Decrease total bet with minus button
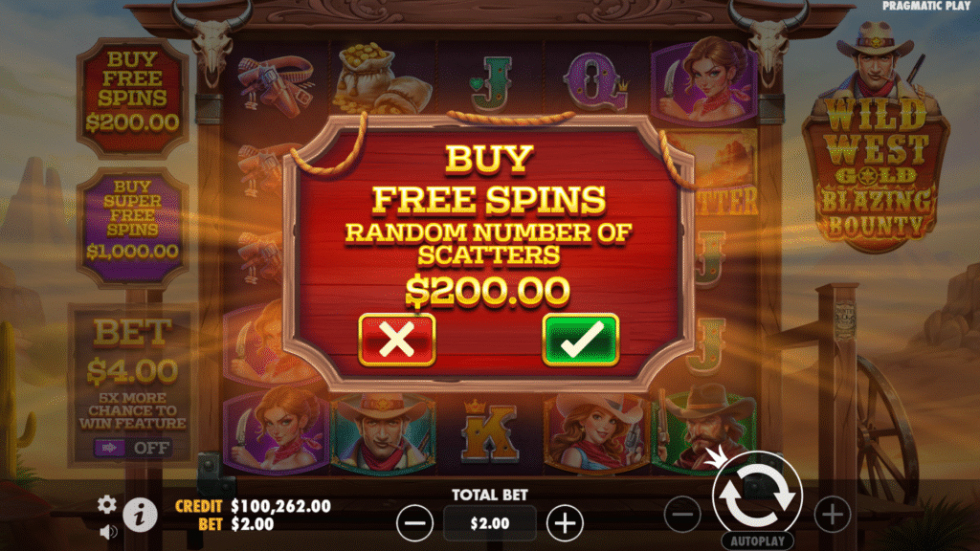980x551 pixels. click(x=414, y=523)
